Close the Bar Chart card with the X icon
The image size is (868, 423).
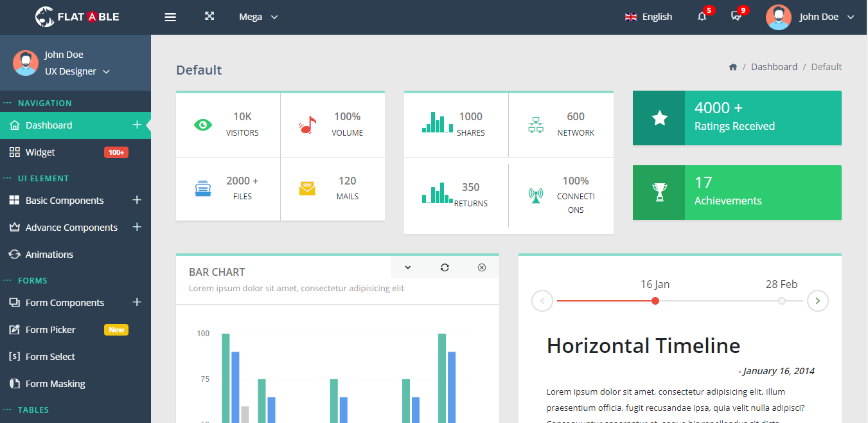coord(482,267)
